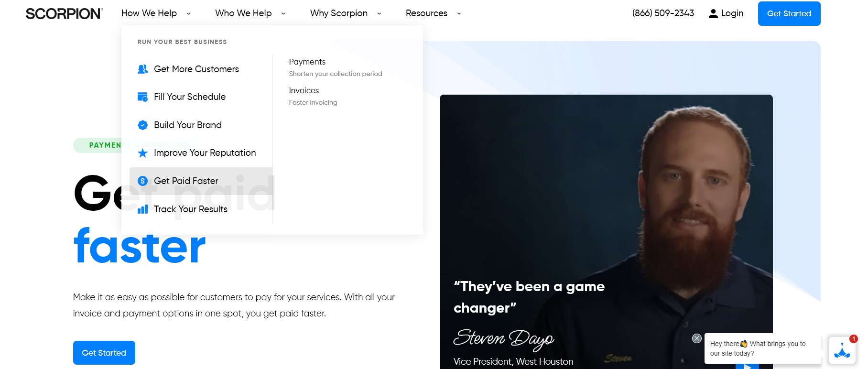The image size is (868, 369).
Task: Click the Faster invoicing description text
Action: [313, 102]
